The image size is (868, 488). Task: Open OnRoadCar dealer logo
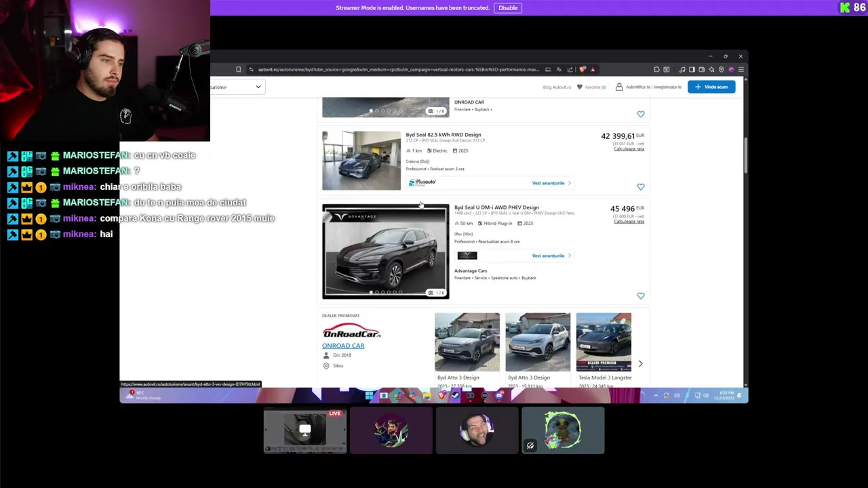pos(351,331)
